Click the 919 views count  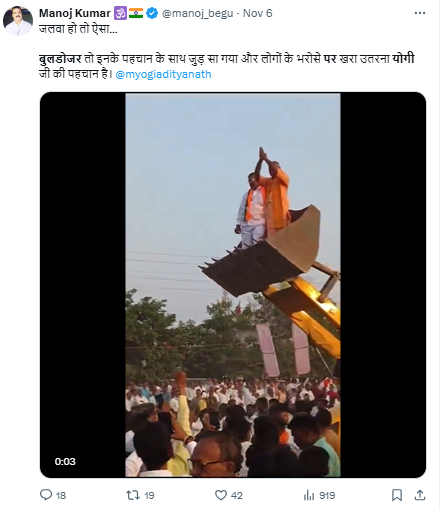tap(327, 495)
